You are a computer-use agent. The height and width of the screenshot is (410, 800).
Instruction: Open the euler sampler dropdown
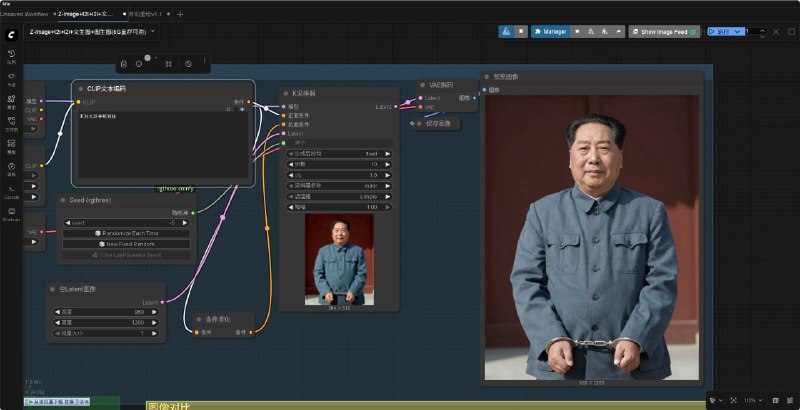click(338, 186)
